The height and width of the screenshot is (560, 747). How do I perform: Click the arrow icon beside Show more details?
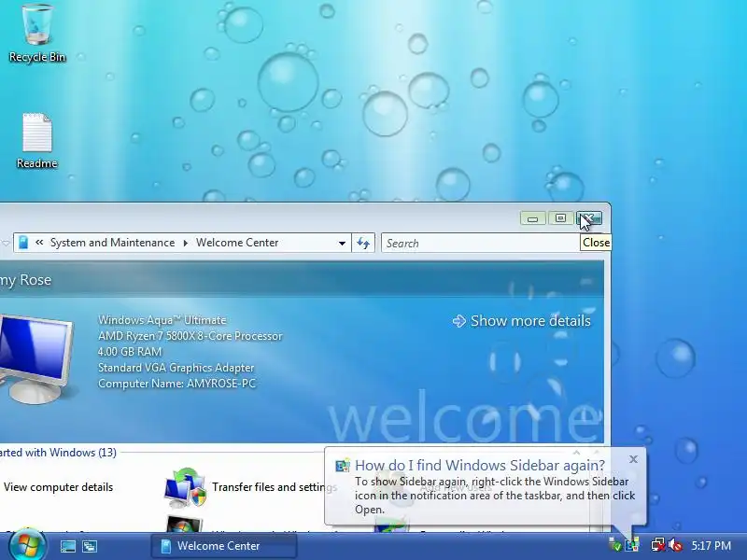(x=458, y=321)
